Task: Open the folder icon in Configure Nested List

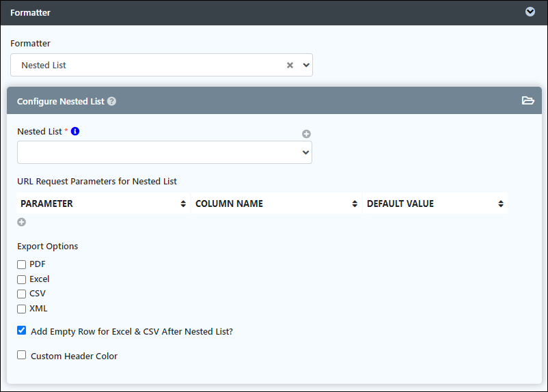Action: coord(528,100)
